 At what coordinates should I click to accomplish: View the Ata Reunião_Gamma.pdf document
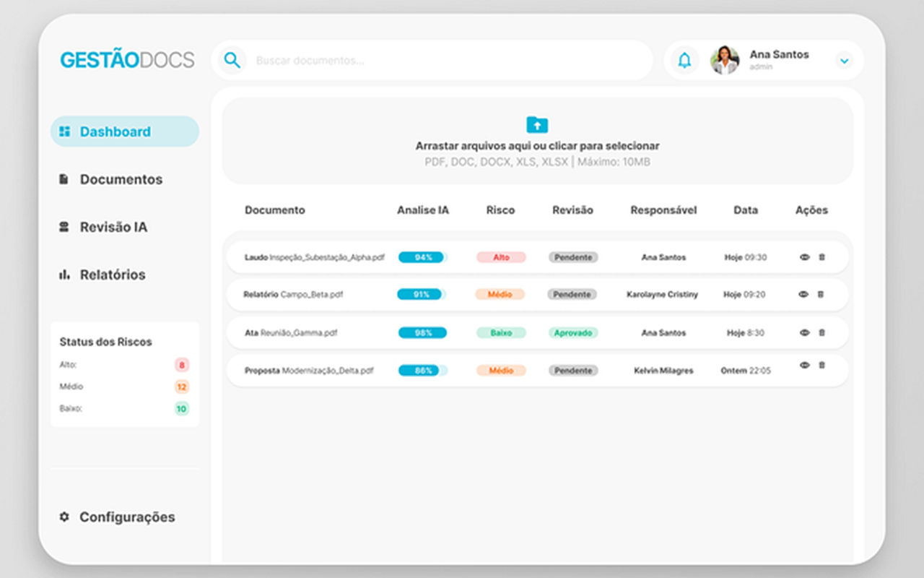(804, 332)
